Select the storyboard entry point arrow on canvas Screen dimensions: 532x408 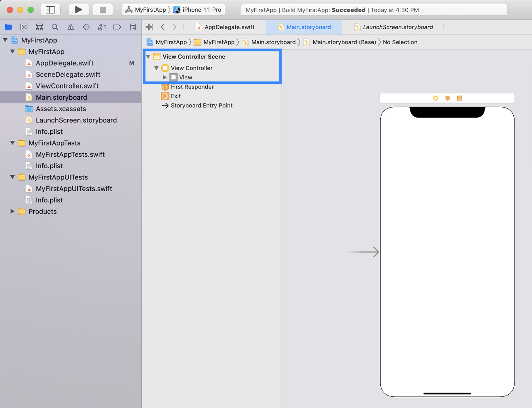pos(364,252)
